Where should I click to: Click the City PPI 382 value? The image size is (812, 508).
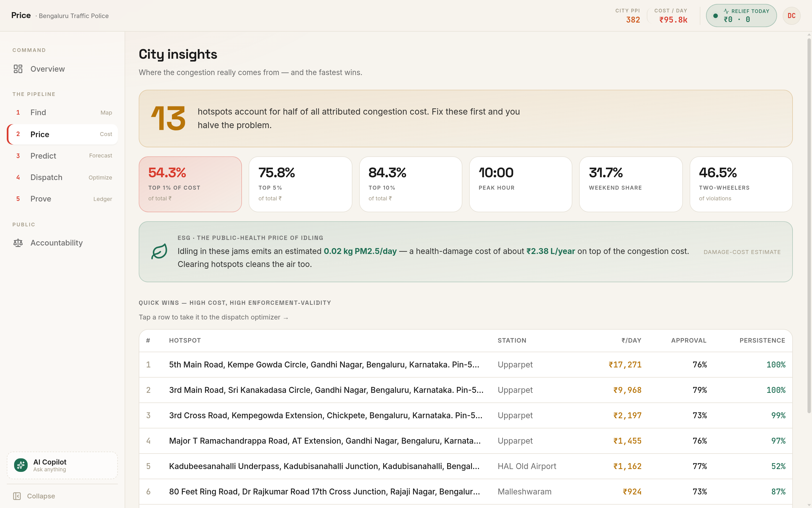tap(633, 20)
